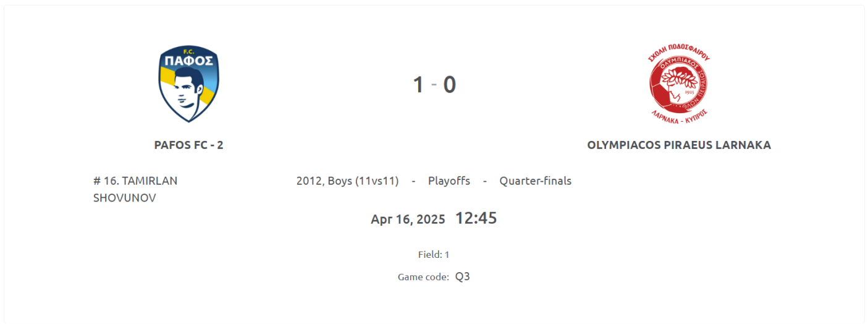Click the Pafos FC team crest
This screenshot has width=868, height=324.
188,84
